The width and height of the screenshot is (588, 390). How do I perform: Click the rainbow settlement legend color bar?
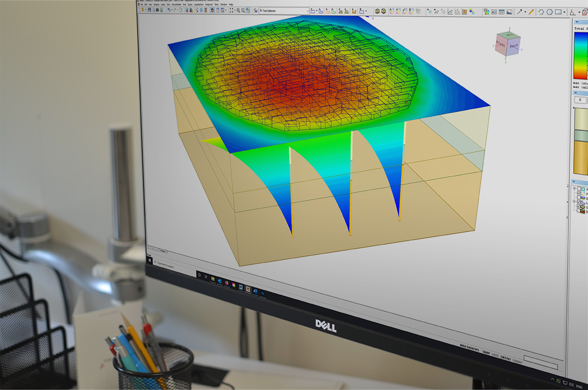click(581, 56)
